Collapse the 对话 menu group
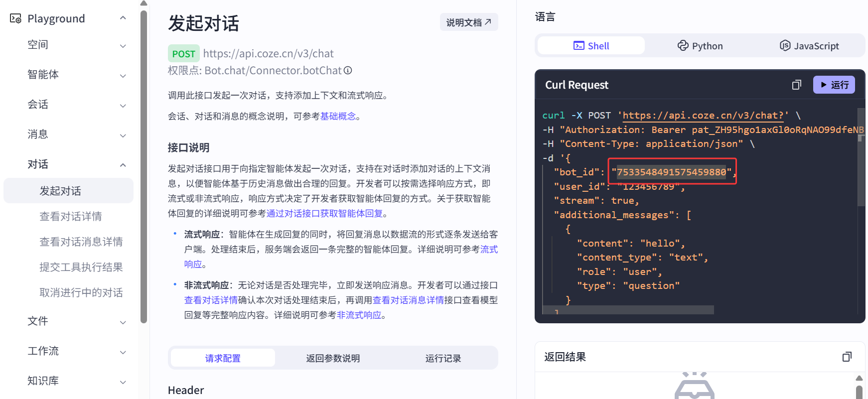The width and height of the screenshot is (868, 399). coord(123,165)
